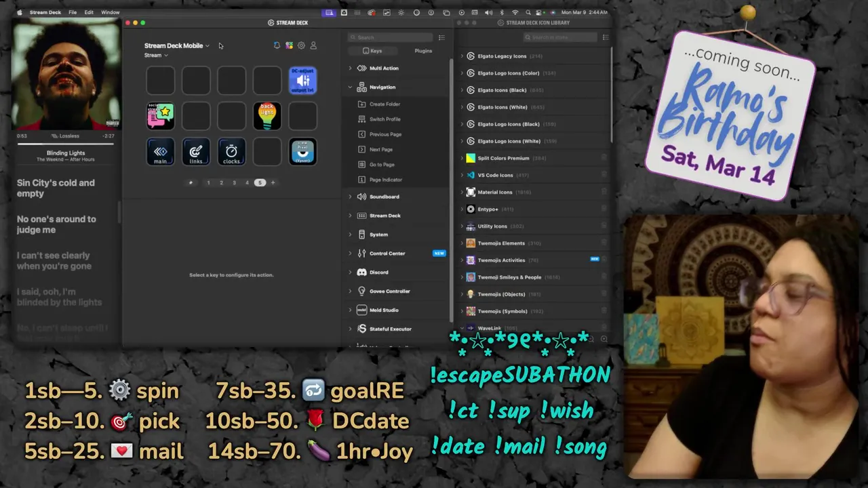Go to page 4
The width and height of the screenshot is (868, 488).
pyautogui.click(x=247, y=182)
